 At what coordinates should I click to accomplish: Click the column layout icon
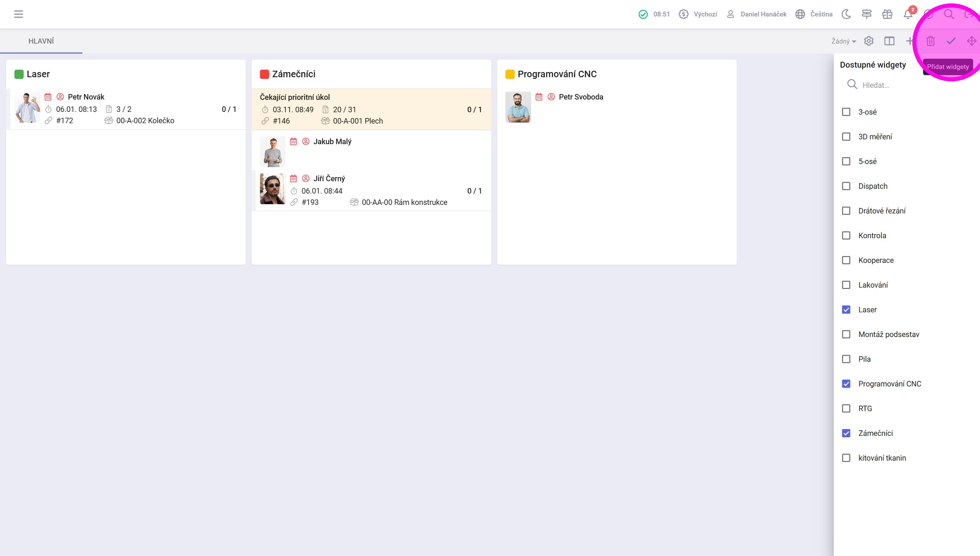click(x=889, y=41)
